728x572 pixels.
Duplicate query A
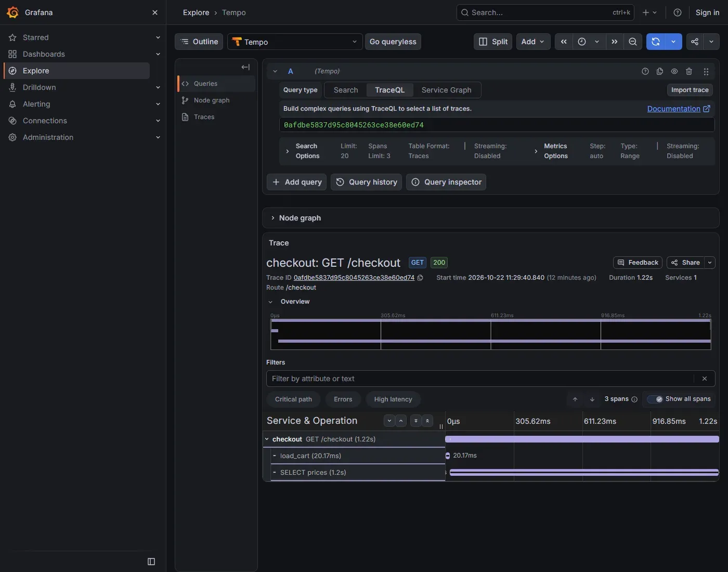(x=660, y=71)
